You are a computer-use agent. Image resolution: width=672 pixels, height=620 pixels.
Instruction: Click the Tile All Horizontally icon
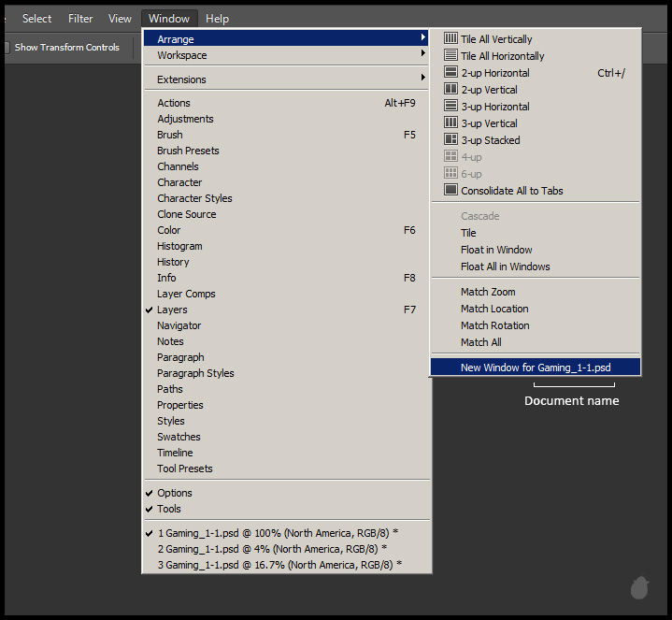point(450,56)
